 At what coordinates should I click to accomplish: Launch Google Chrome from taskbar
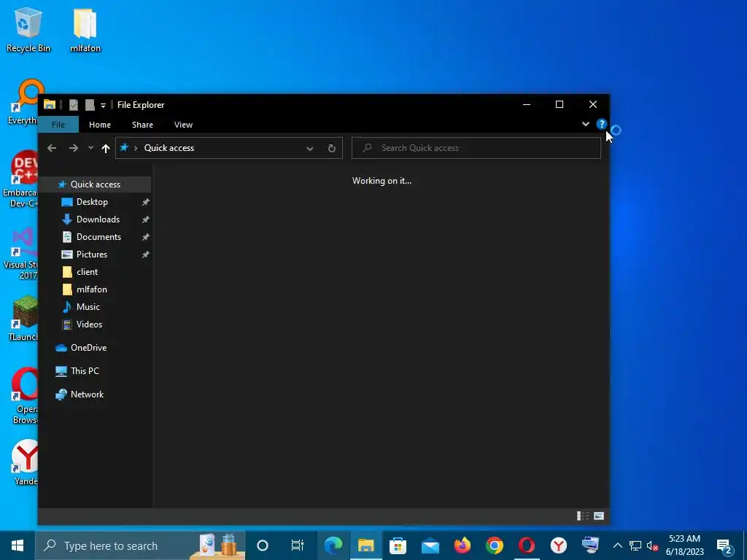[495, 545]
